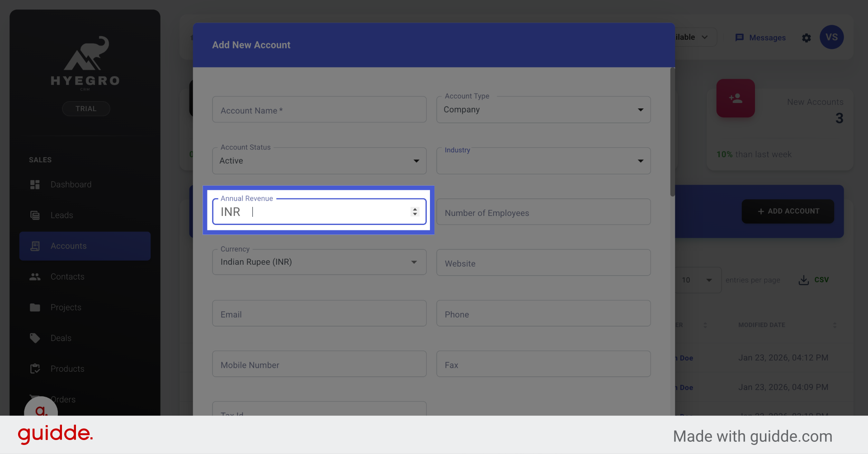Open Leads from the sidebar icon

(35, 215)
